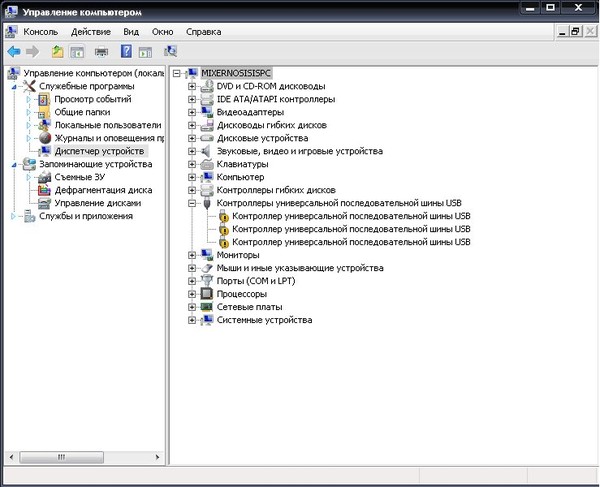Viewport: 600px width, 487px height.
Task: Select Сетевые платы label
Action: pos(249,307)
